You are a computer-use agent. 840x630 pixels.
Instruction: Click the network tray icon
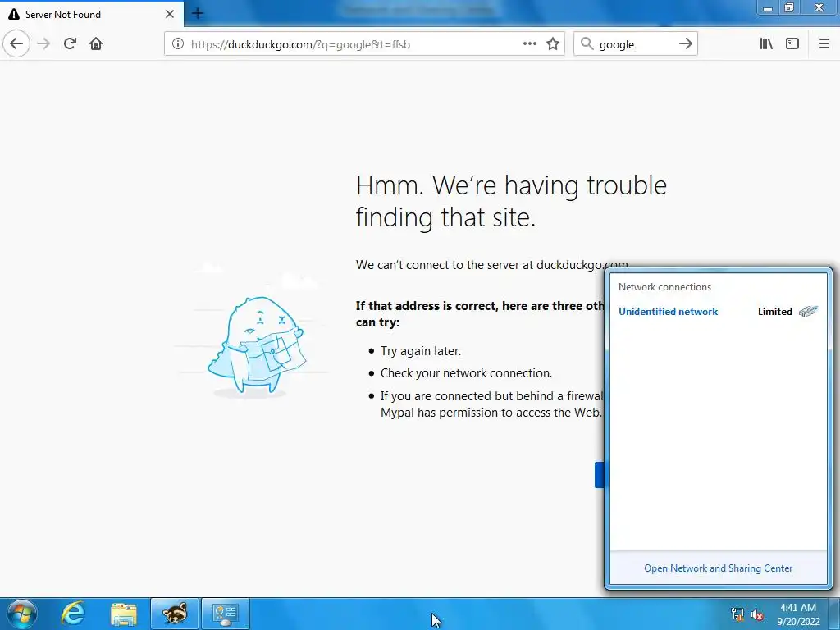tap(737, 614)
